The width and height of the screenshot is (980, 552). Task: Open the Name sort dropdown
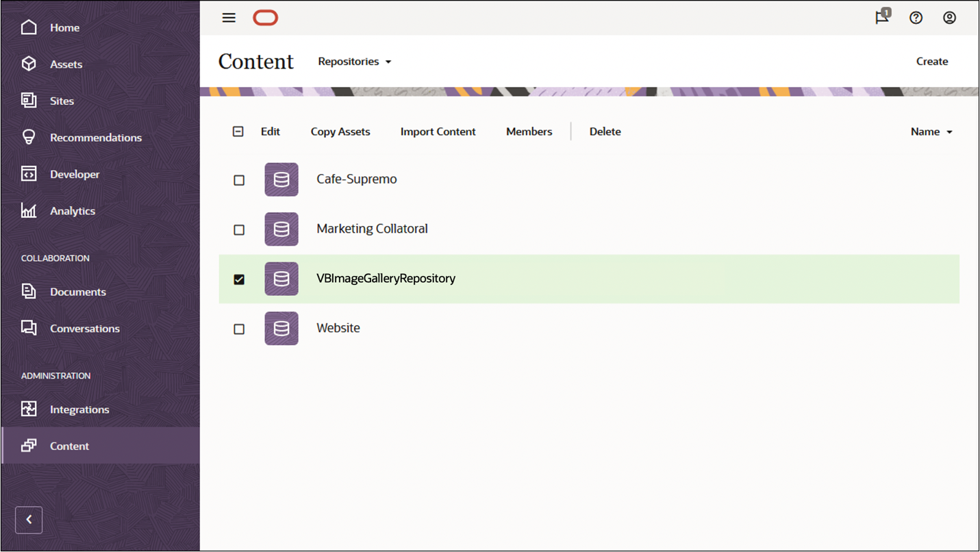pyautogui.click(x=931, y=131)
